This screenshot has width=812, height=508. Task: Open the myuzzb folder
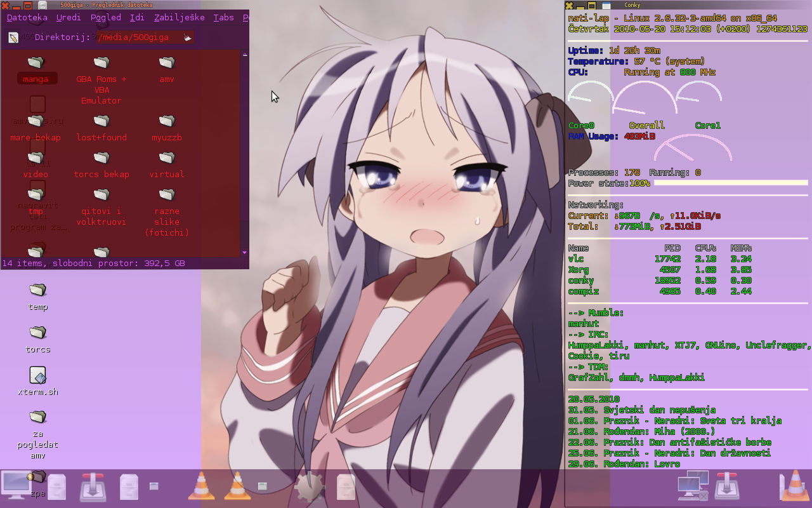point(167,121)
